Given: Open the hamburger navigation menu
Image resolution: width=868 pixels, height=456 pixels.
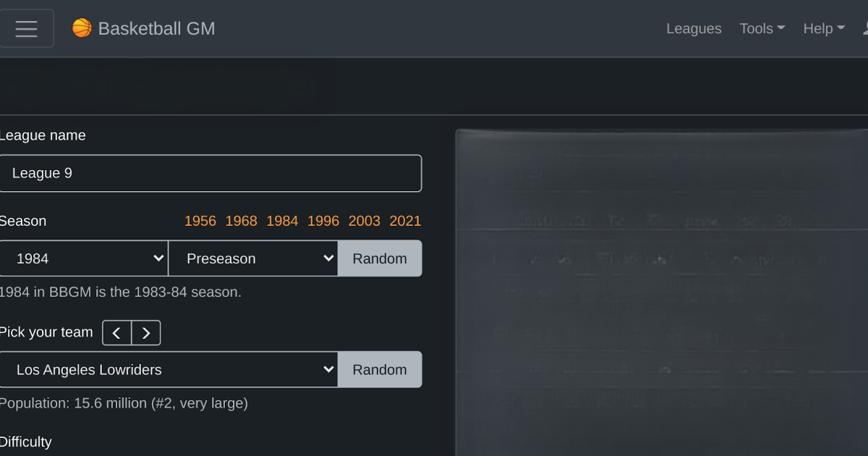Looking at the screenshot, I should pyautogui.click(x=27, y=28).
